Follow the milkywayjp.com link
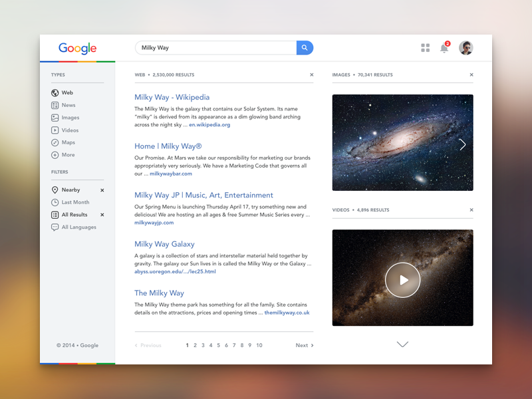The image size is (532, 399). (154, 223)
